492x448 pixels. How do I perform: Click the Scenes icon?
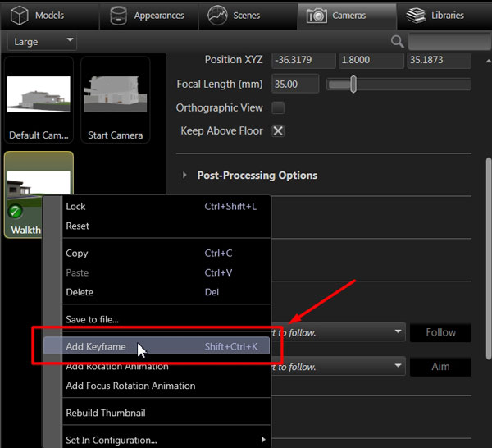pos(217,16)
